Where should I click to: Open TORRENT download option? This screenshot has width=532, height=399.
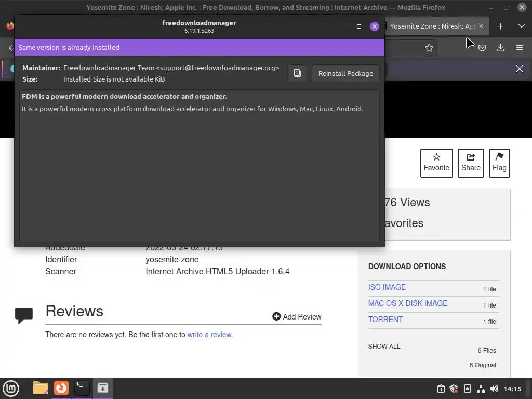tap(385, 320)
